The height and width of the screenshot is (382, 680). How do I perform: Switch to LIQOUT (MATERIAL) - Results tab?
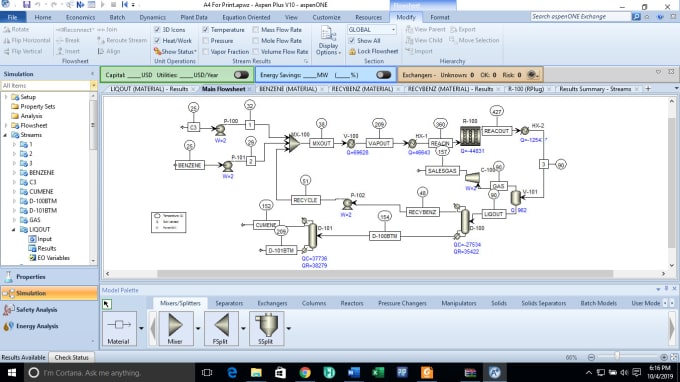149,89
